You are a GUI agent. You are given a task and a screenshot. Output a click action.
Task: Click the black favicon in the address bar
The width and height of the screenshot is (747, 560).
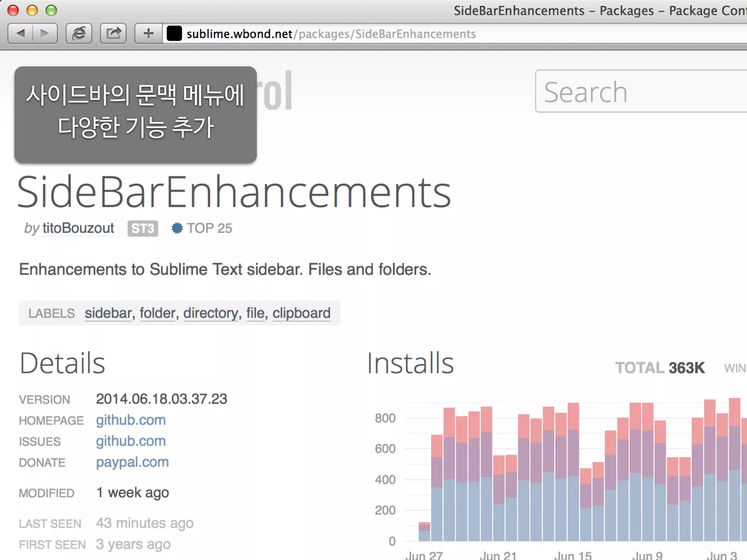pos(174,34)
